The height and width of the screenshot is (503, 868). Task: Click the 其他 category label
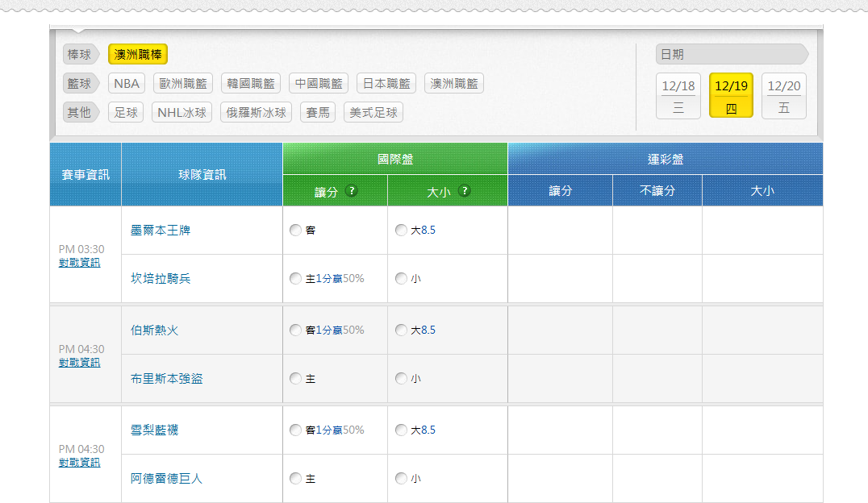coord(81,112)
